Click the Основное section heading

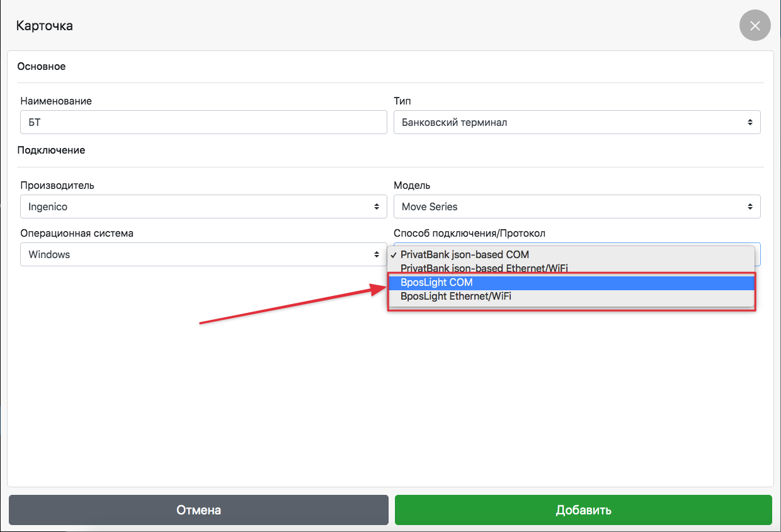[42, 66]
